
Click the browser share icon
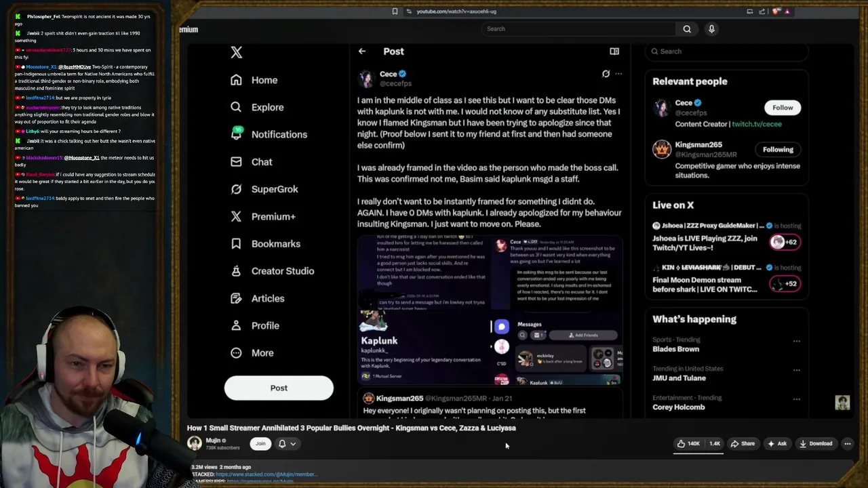pyautogui.click(x=762, y=12)
